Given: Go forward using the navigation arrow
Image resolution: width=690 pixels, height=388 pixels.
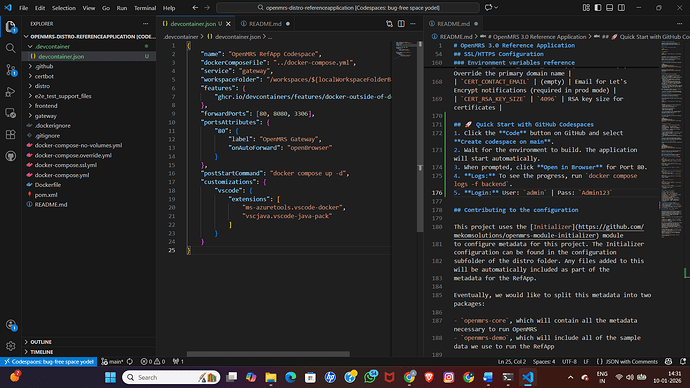Looking at the screenshot, I should point(207,7).
